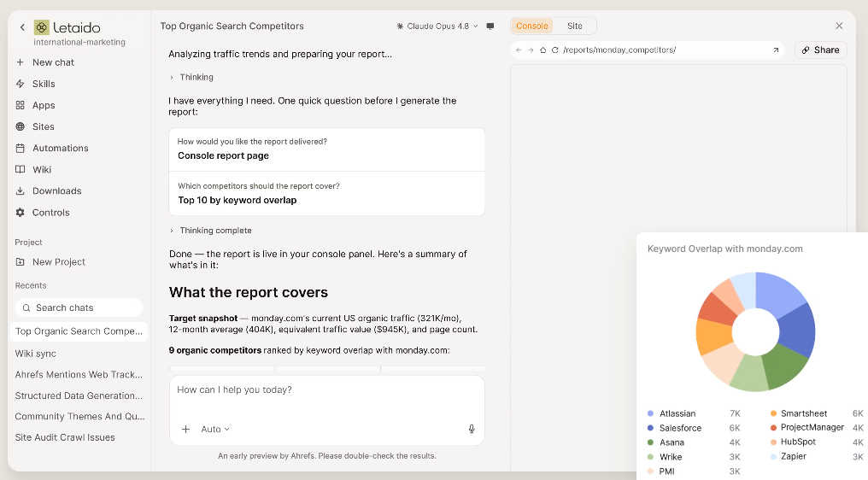Open the Auto mode dropdown

pyautogui.click(x=215, y=429)
